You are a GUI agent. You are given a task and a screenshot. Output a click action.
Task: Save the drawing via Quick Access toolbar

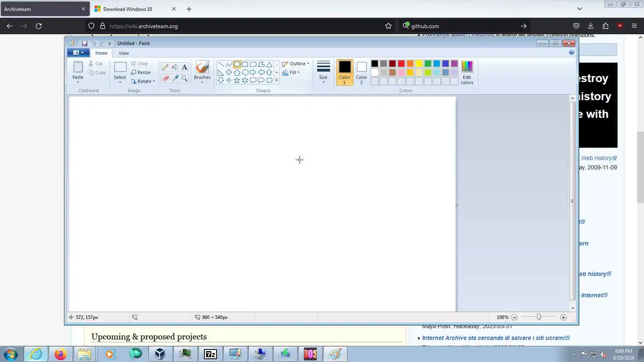85,43
